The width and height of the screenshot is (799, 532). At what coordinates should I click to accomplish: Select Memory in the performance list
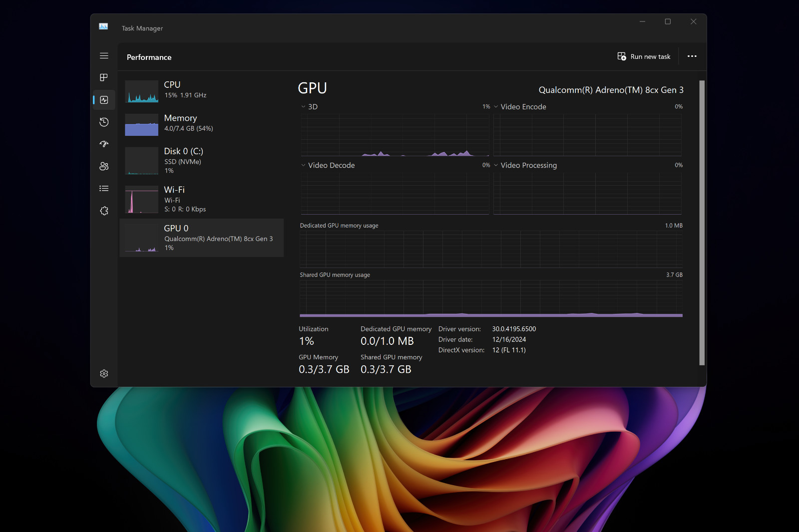click(x=202, y=124)
